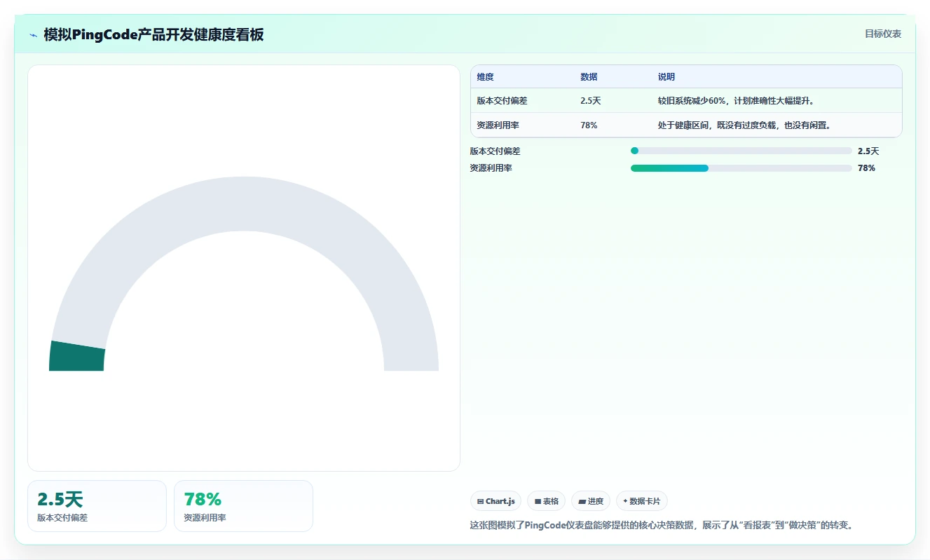Click the 表格 tag chip
Viewport: 930px width, 560px height.
(546, 501)
